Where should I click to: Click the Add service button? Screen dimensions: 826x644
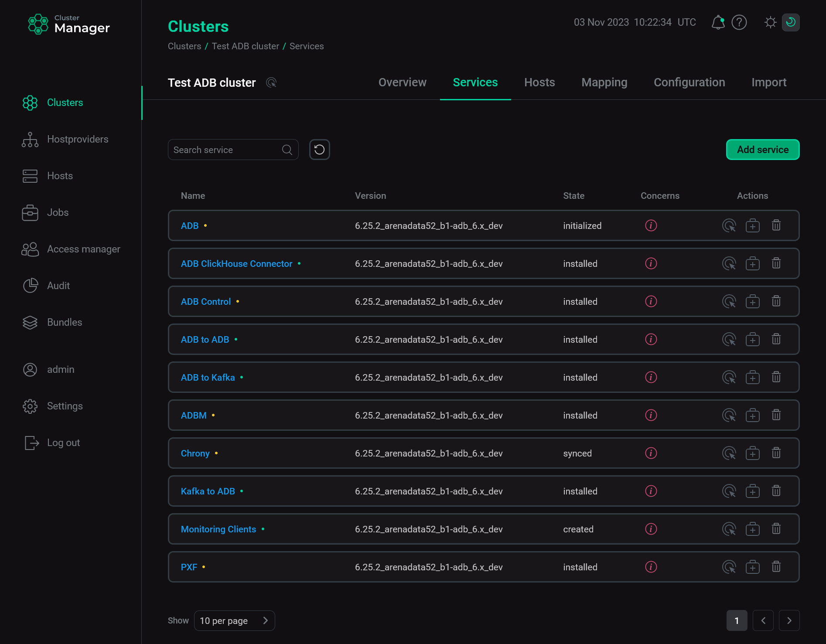(x=763, y=150)
